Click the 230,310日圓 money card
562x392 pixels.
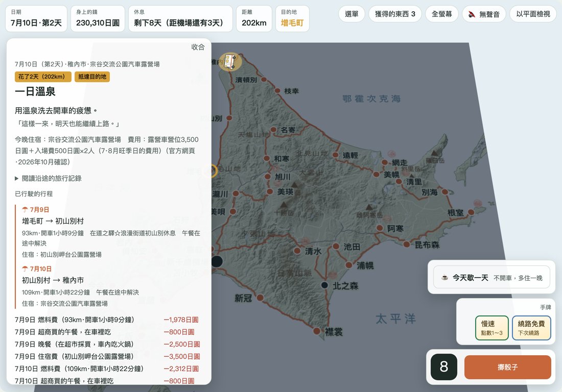98,18
